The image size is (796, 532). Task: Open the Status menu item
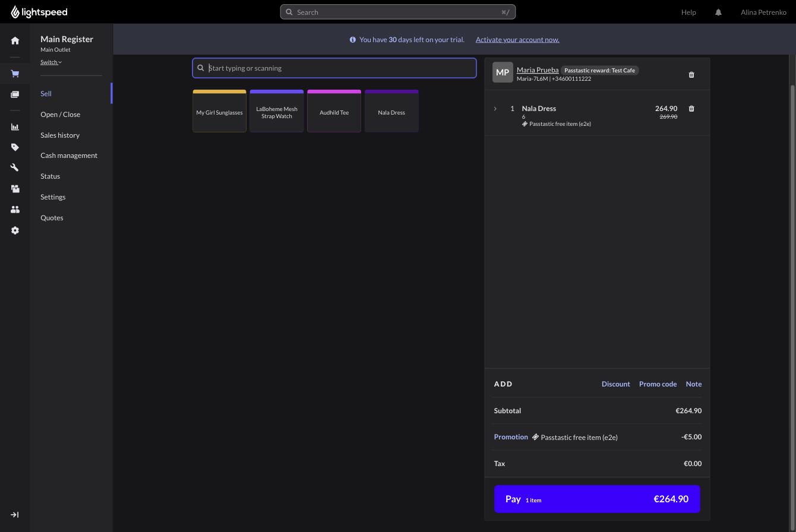50,176
